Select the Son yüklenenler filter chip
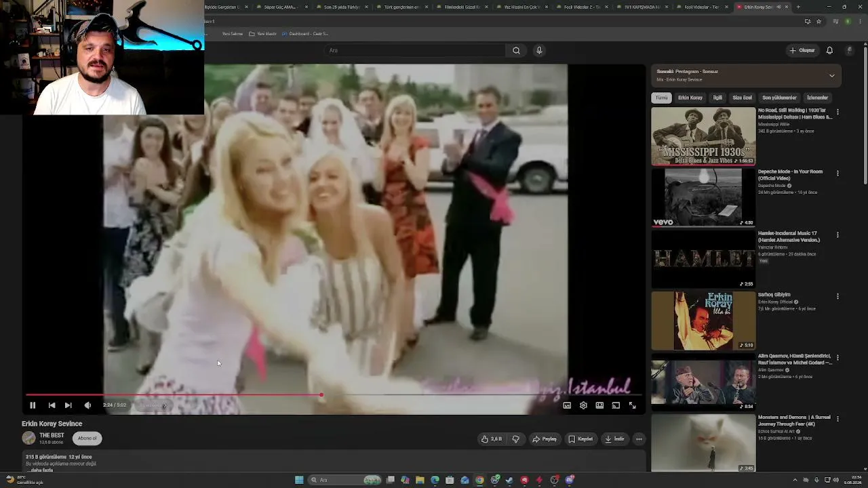The width and height of the screenshot is (868, 488). coord(779,98)
